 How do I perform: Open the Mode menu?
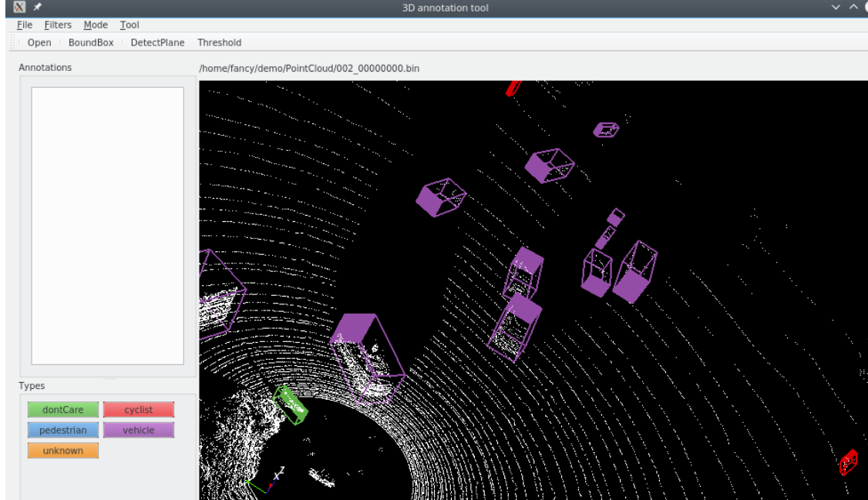96,25
